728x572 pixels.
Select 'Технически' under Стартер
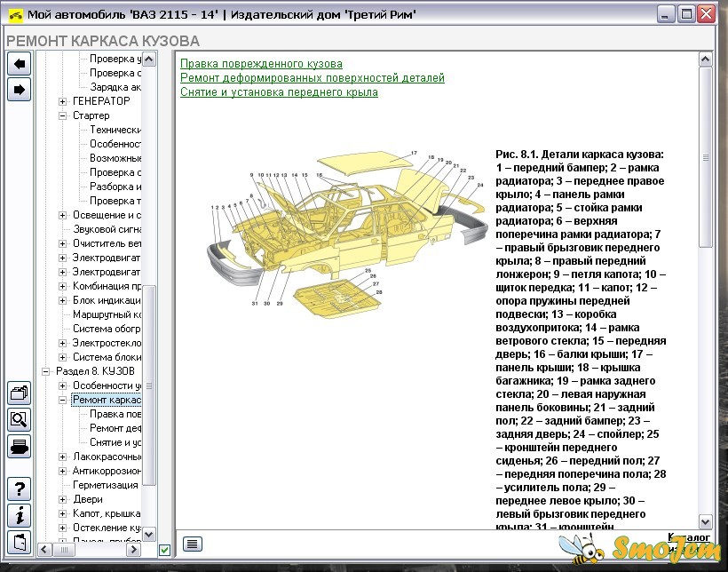(x=115, y=130)
